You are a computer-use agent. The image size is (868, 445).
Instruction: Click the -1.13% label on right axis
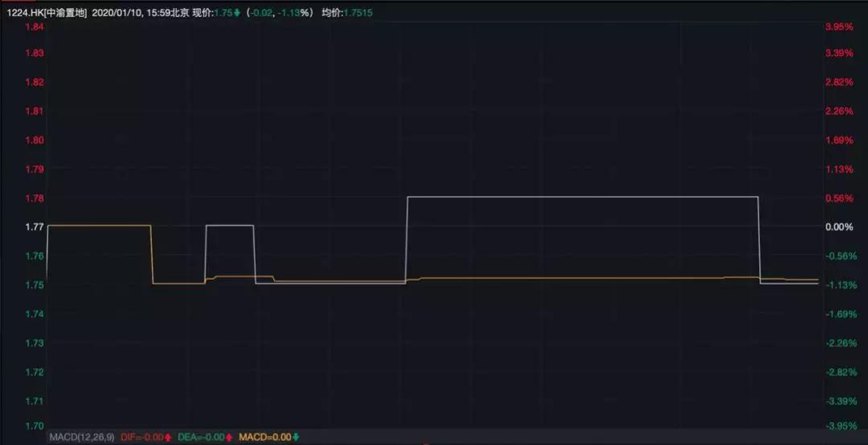pos(839,285)
